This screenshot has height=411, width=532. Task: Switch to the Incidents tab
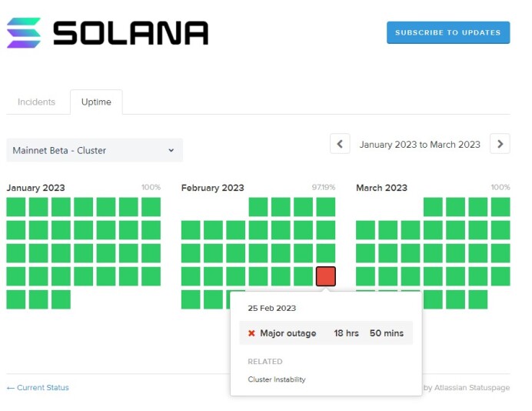36,102
